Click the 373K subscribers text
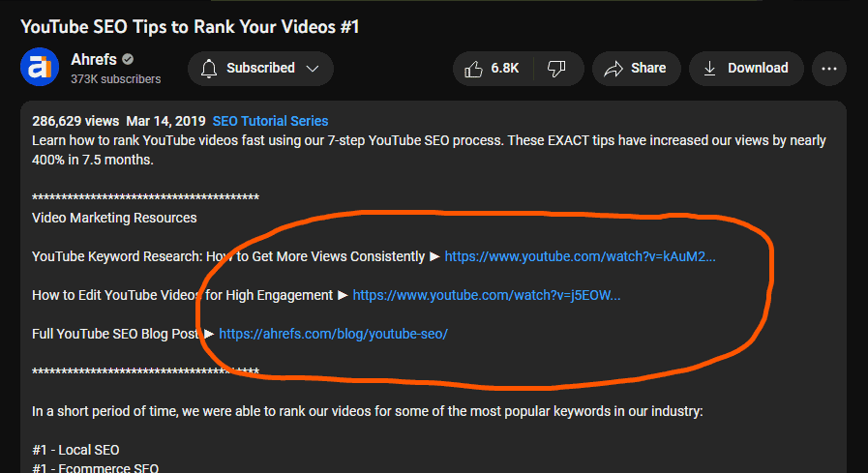 115,78
